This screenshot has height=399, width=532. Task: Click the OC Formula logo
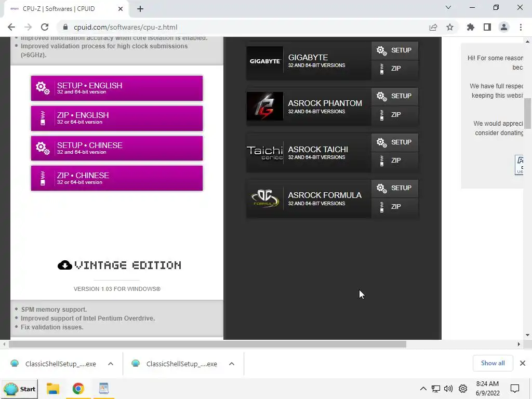pos(264,198)
